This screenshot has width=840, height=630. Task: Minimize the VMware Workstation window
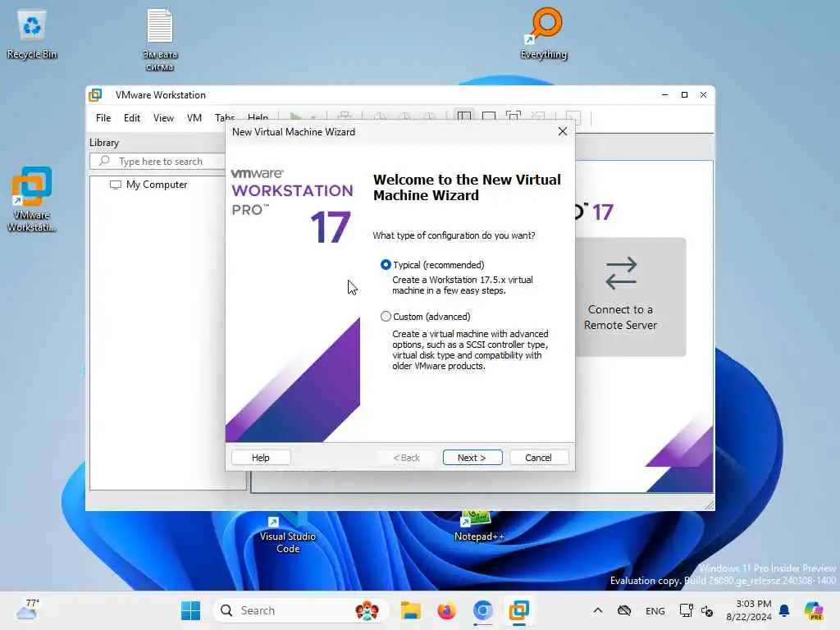coord(664,95)
